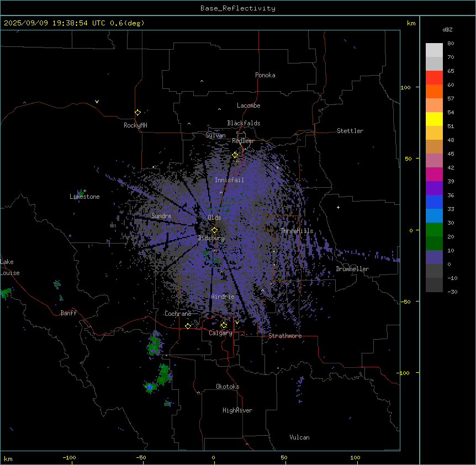Click the Blackfalds label

click(244, 123)
